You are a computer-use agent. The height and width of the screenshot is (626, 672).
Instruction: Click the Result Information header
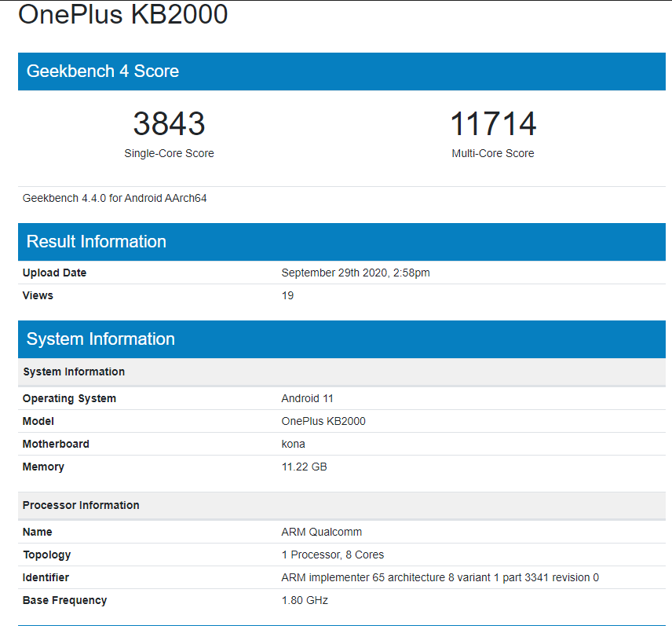(341, 241)
